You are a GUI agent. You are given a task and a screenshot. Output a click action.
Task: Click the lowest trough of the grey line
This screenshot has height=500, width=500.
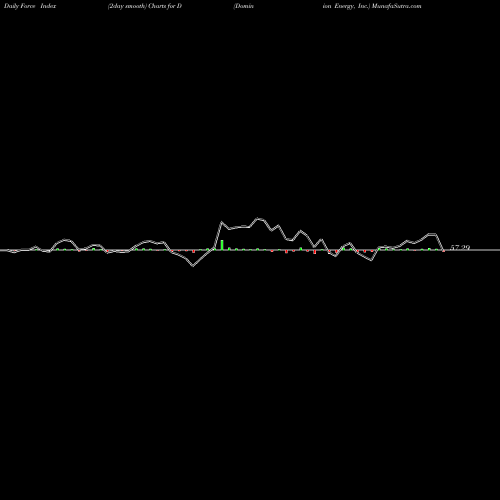click(193, 266)
